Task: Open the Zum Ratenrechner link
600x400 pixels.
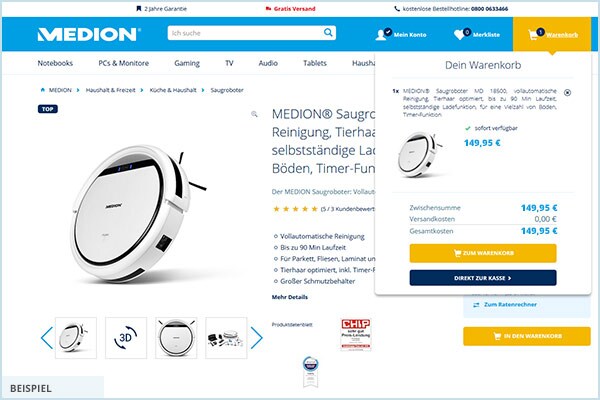Action: point(505,305)
